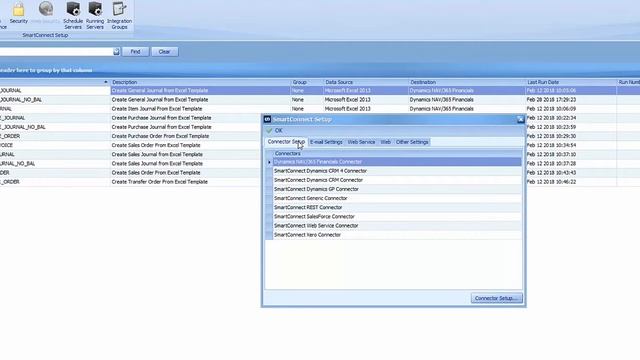Click the Last Run Date Feb 12 2018 10:34:54
Viewport: 640px width, 360px height.
551,145
